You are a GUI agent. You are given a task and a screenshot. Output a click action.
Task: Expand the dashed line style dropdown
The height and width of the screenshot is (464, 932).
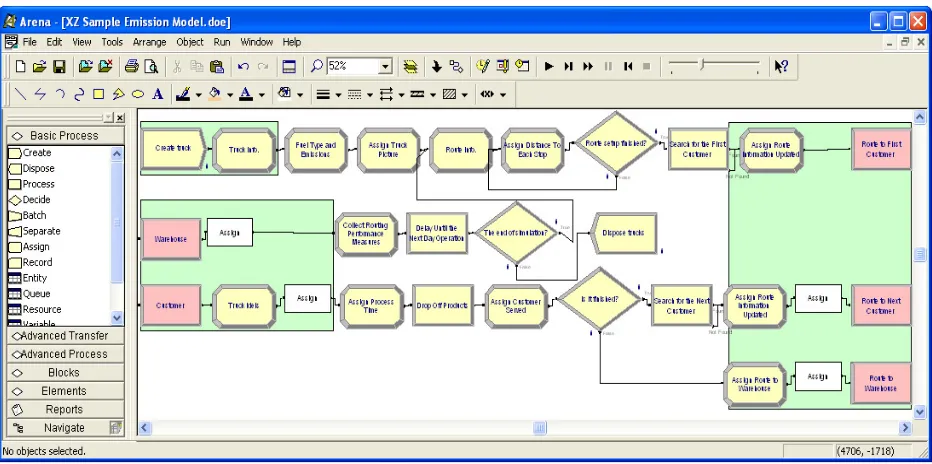(x=370, y=94)
